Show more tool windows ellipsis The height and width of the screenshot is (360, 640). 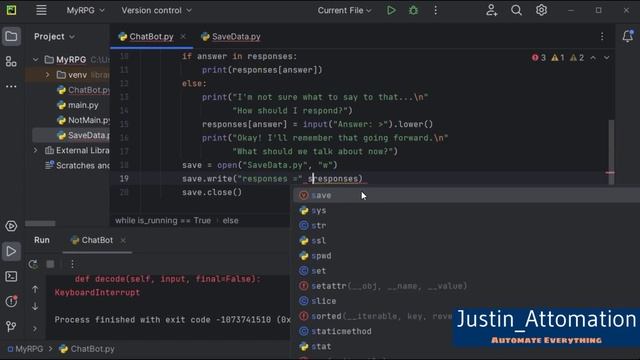[11, 86]
